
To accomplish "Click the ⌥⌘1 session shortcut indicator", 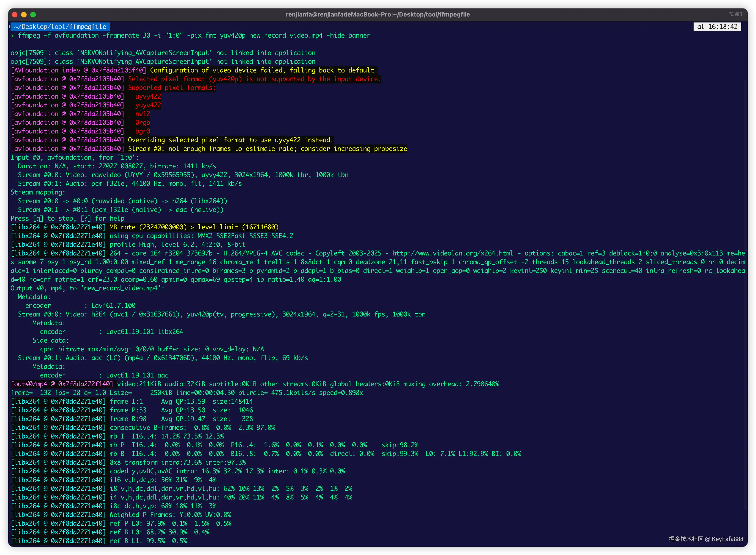I will point(735,14).
